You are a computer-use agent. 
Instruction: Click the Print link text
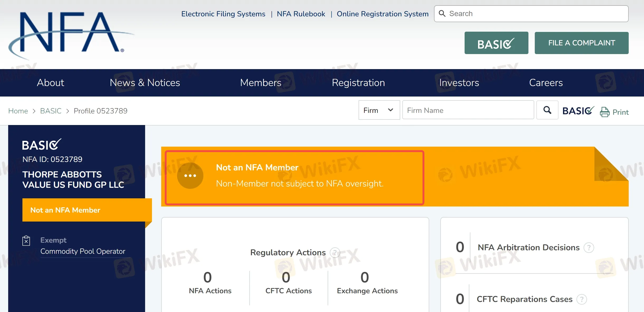tap(621, 112)
